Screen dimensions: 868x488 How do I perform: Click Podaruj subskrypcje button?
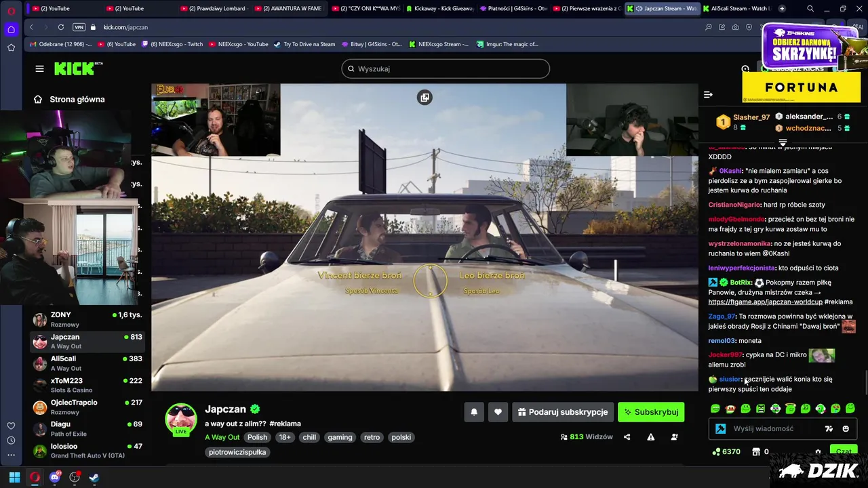tap(563, 412)
